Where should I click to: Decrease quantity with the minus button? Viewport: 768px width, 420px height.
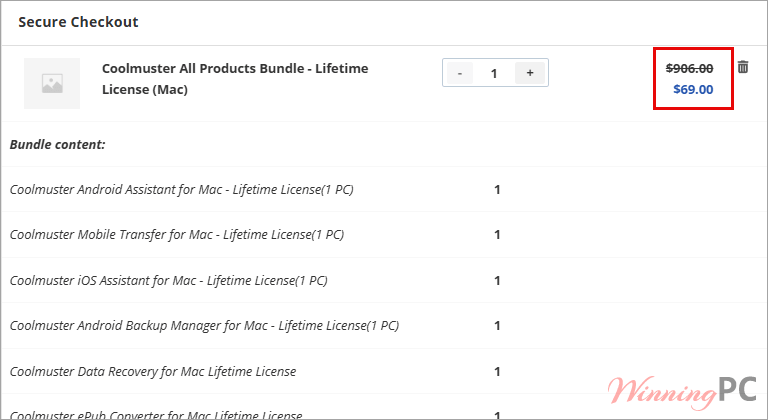(460, 73)
